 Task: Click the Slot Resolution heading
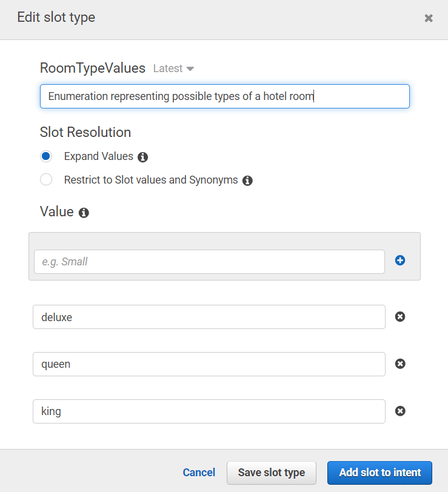click(85, 132)
